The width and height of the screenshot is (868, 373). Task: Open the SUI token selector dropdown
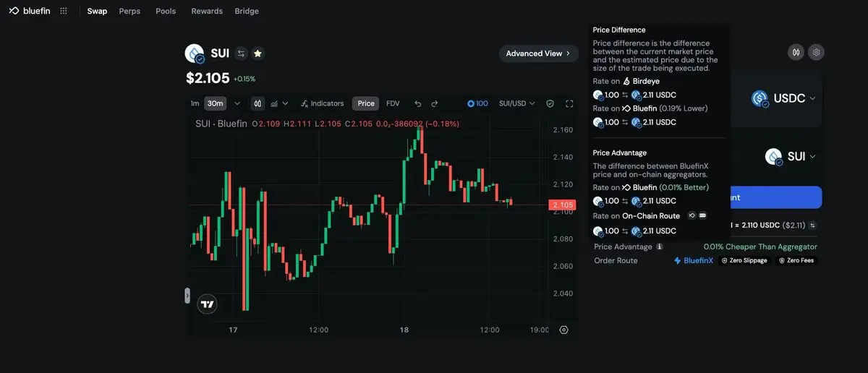791,157
